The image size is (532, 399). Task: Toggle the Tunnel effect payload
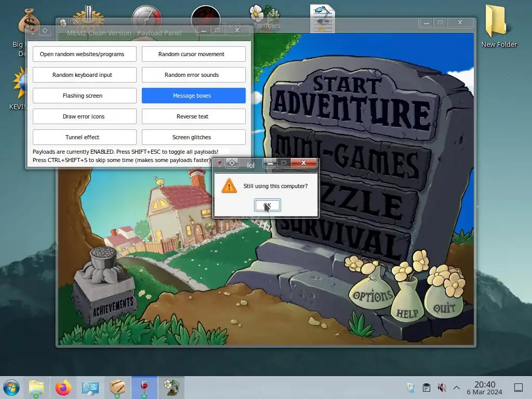(x=85, y=137)
